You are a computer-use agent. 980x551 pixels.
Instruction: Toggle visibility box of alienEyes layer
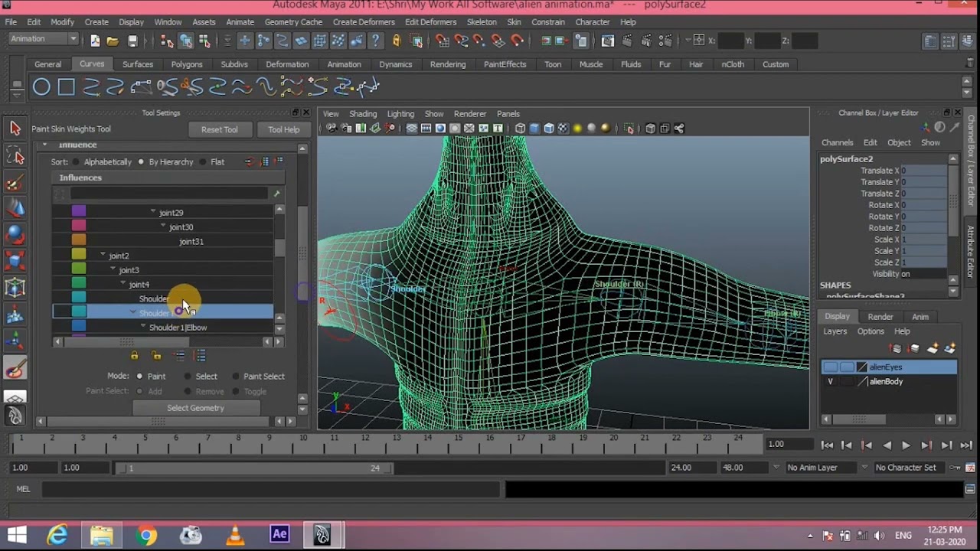coord(831,367)
